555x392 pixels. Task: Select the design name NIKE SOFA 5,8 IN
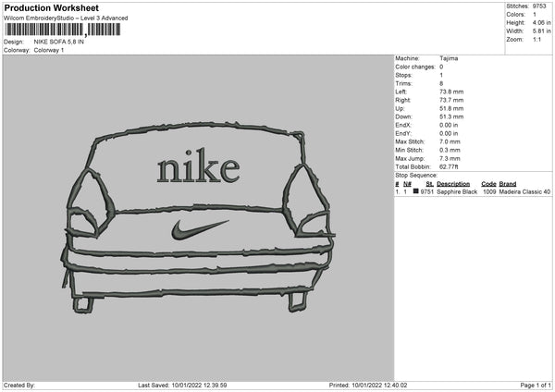(59, 42)
